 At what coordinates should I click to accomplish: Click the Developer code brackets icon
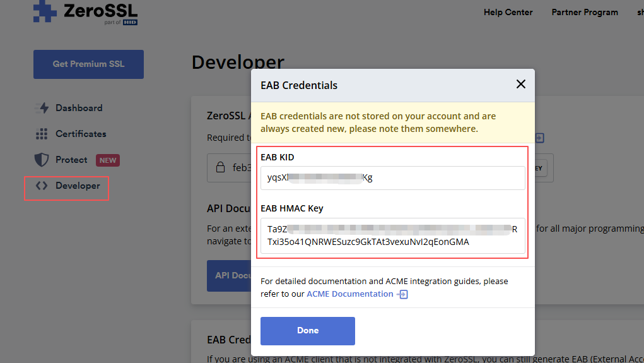pyautogui.click(x=42, y=186)
